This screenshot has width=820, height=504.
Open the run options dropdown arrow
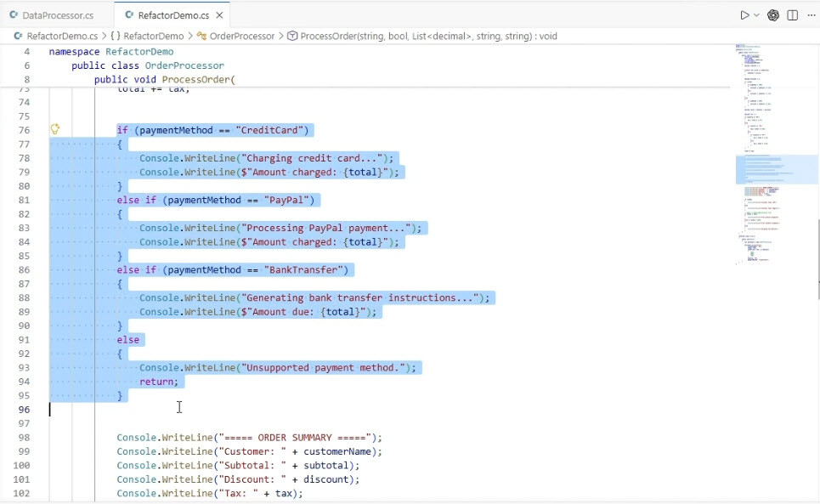click(x=756, y=15)
